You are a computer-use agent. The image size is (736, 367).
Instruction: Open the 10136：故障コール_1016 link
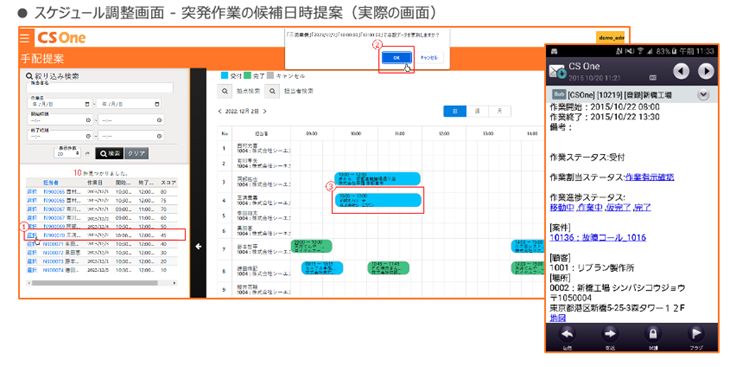coord(598,238)
